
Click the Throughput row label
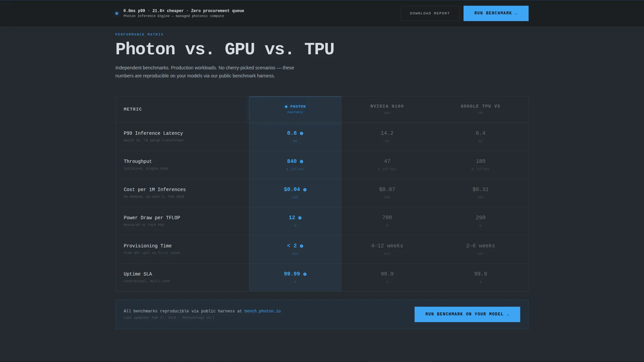138,162
